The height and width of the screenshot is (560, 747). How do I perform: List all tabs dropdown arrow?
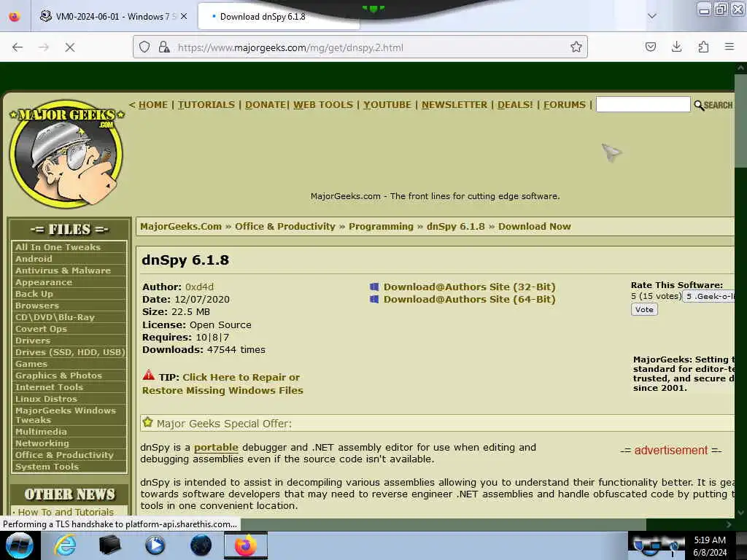click(651, 16)
